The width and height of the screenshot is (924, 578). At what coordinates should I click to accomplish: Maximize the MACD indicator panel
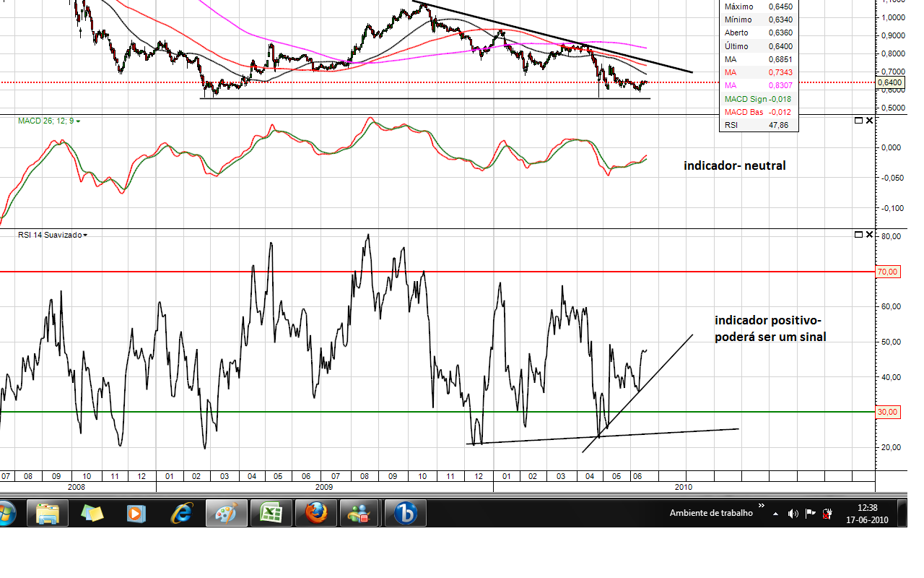pos(858,121)
